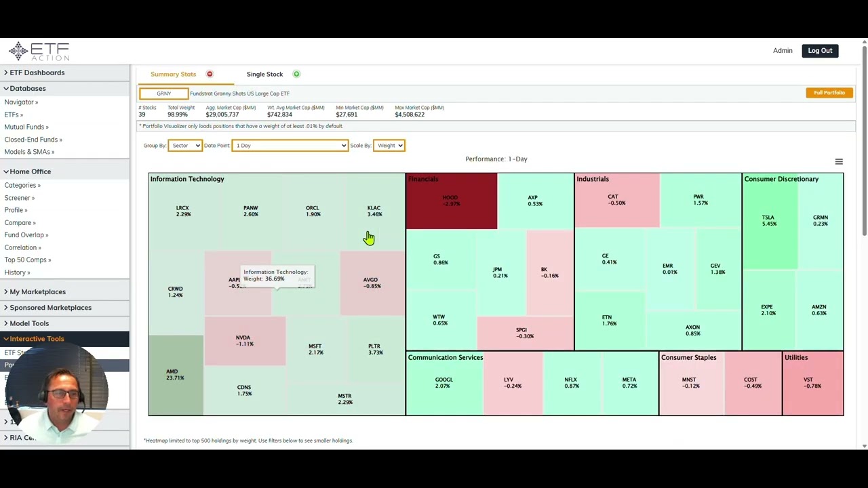Click the GRNY ticker input field
Screen dimensions: 868x488
[163, 94]
